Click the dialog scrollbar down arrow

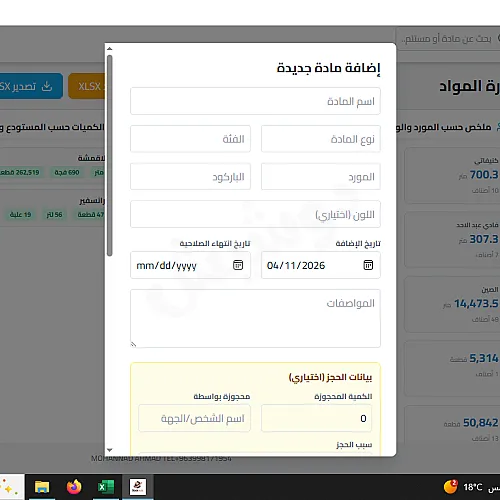pyautogui.click(x=109, y=450)
